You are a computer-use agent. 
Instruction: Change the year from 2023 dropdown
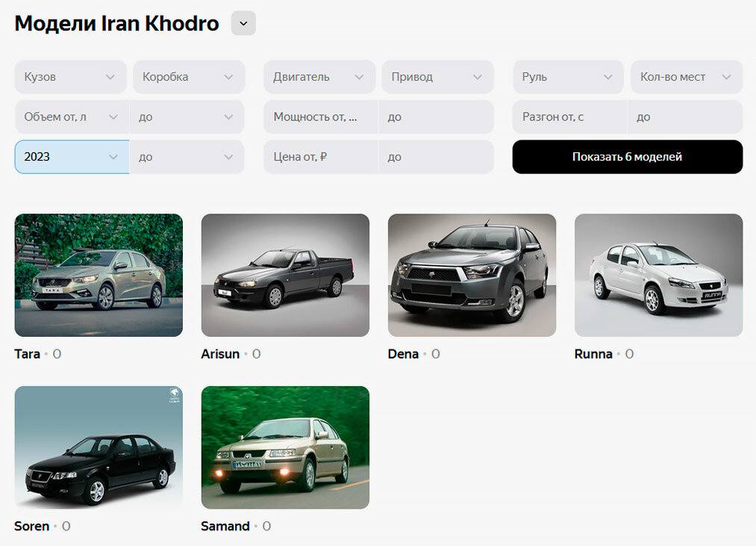72,157
